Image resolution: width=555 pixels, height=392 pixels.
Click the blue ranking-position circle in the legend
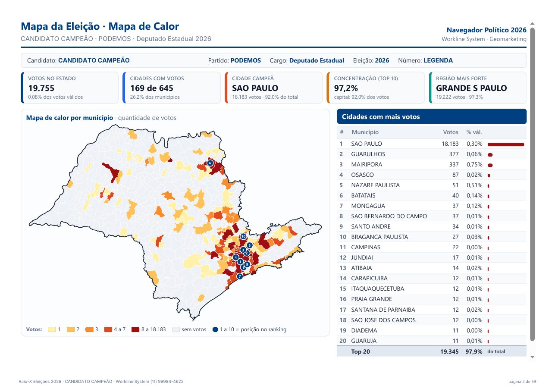pyautogui.click(x=215, y=329)
